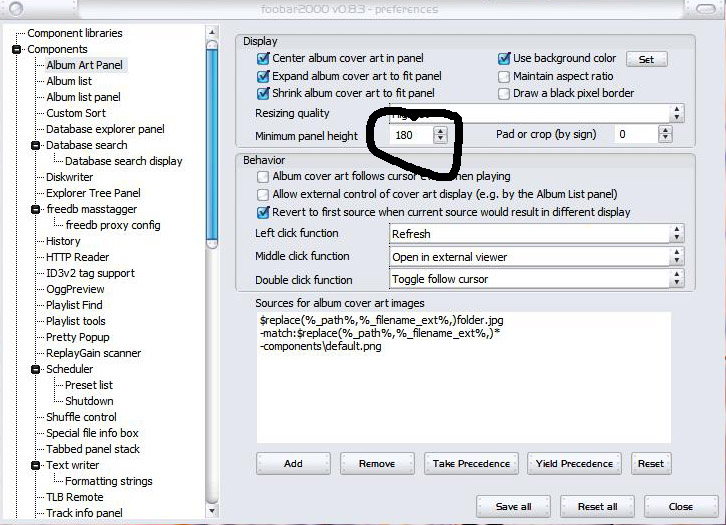The height and width of the screenshot is (525, 726).
Task: Toggle Center album cover art in panel
Action: coord(263,58)
